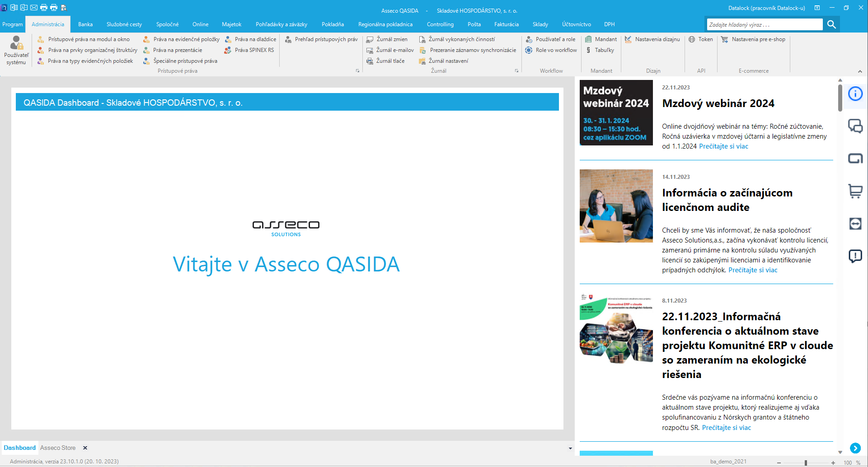Export to PDF via the title bar icon
The image size is (868, 467).
tap(24, 7)
